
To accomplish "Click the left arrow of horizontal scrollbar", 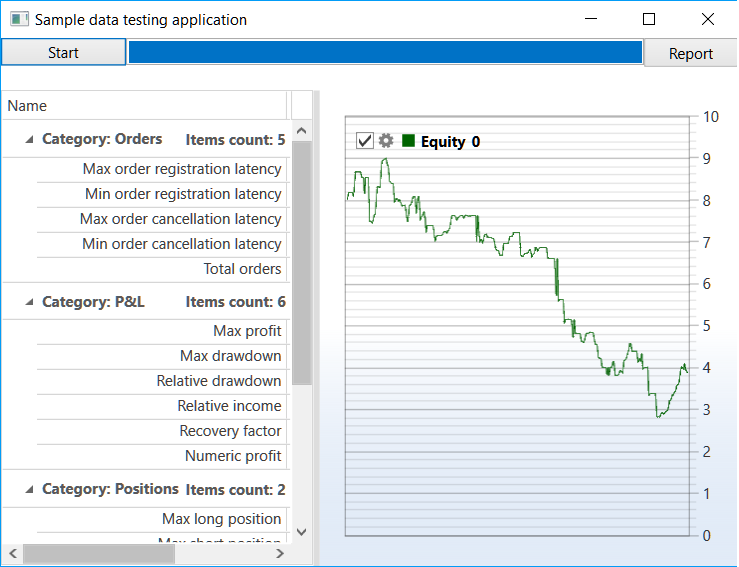I will tap(13, 553).
